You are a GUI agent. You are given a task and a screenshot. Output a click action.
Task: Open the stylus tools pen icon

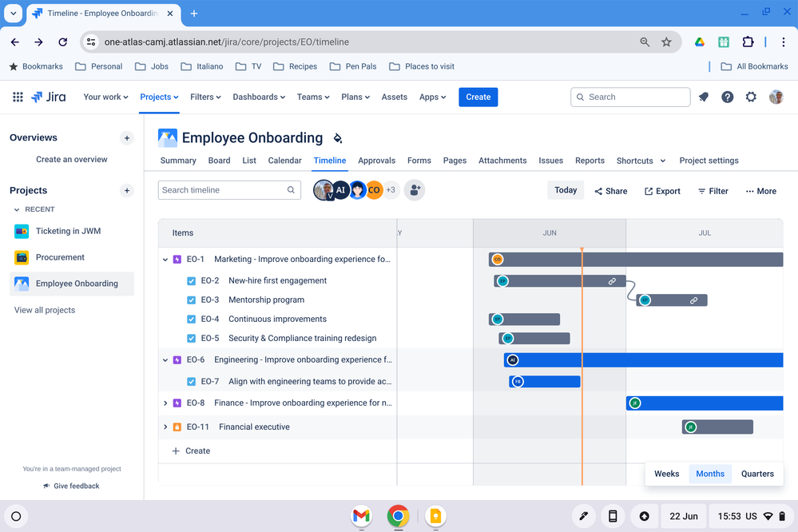coord(584,516)
